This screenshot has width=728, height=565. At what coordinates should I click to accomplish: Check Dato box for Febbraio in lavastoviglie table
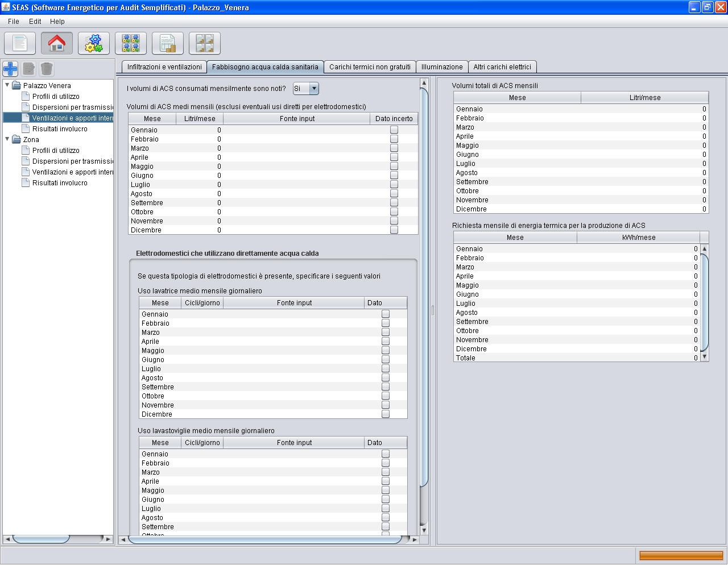tap(386, 463)
